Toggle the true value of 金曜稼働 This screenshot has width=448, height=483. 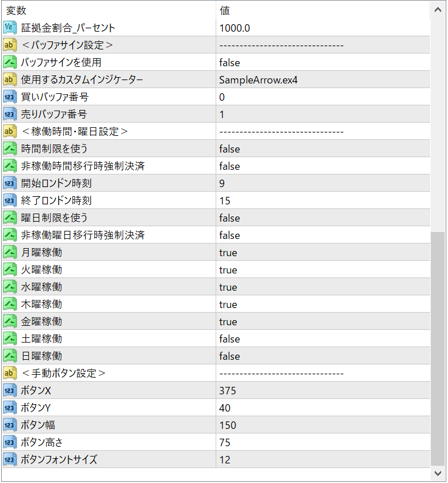click(228, 322)
